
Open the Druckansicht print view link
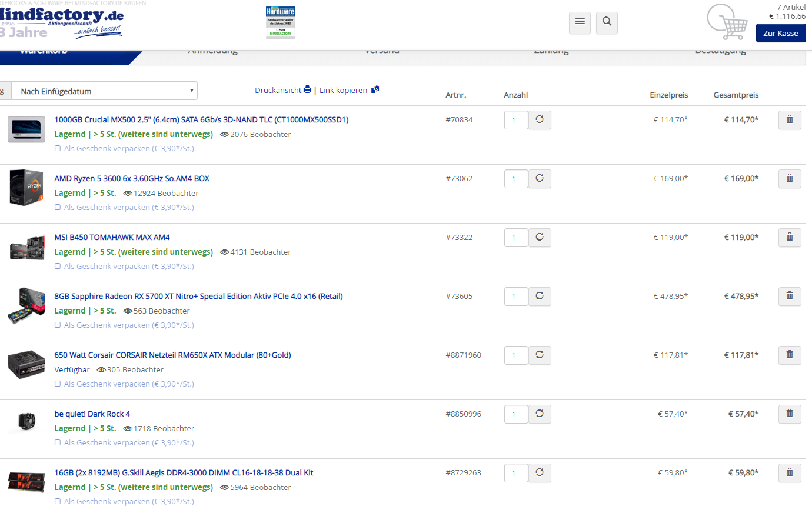point(283,90)
